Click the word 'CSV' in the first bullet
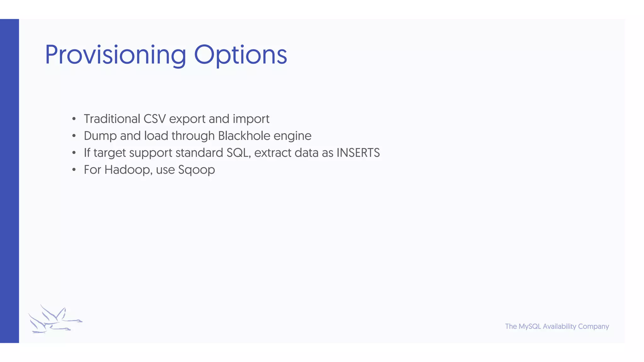 [154, 119]
